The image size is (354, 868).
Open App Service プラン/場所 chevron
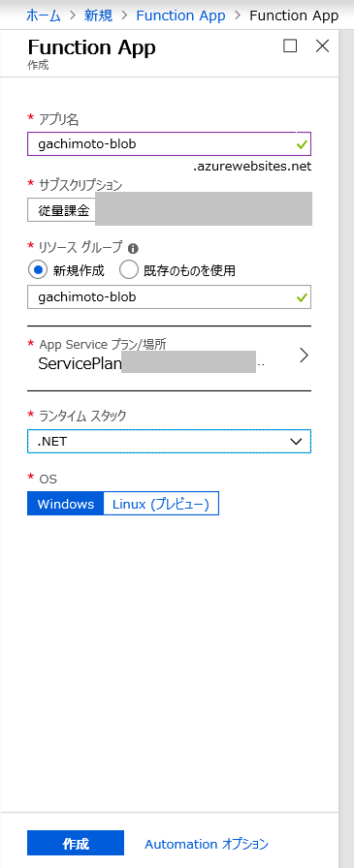(x=303, y=356)
